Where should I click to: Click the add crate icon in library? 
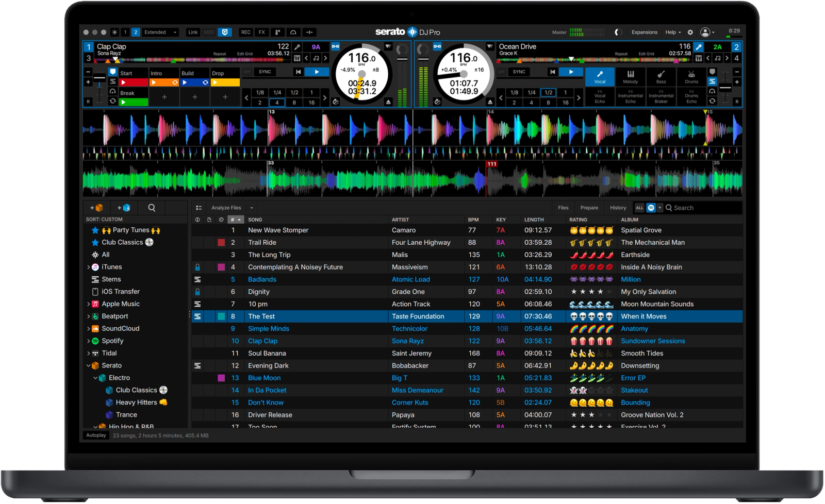[96, 208]
